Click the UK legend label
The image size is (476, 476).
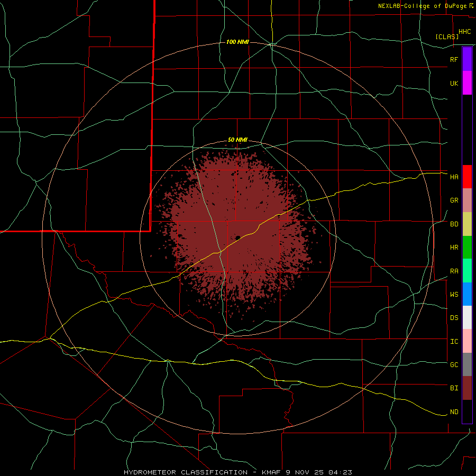pyautogui.click(x=454, y=83)
